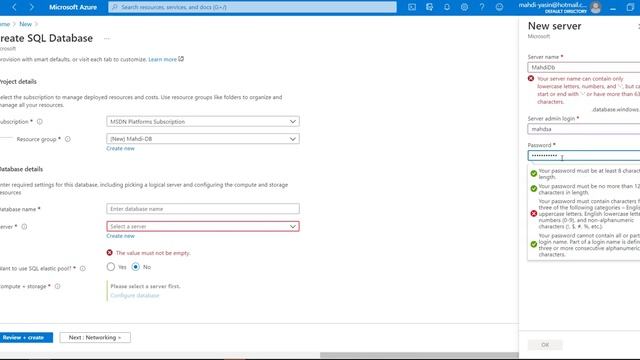
Task: Click the external link icon after Learn more
Action: tap(181, 59)
